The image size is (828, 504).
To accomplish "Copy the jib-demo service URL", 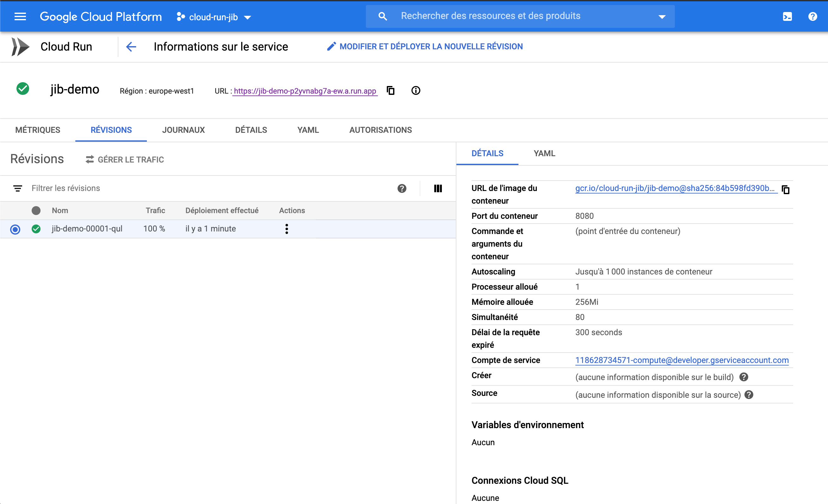I will 391,91.
